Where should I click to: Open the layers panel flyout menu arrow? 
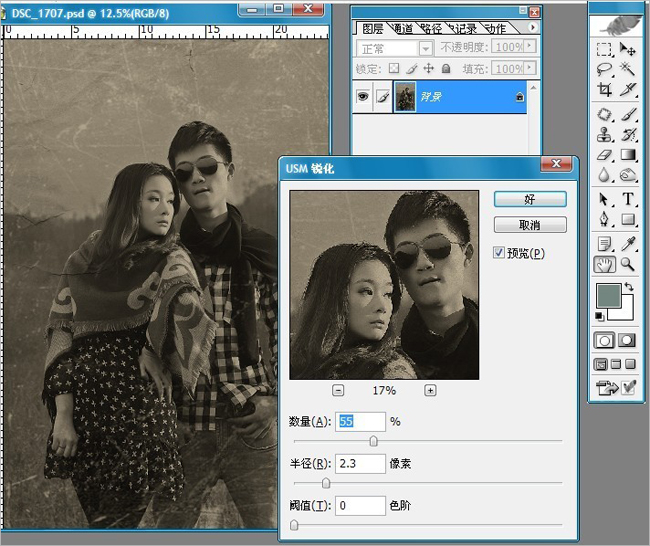[x=533, y=27]
